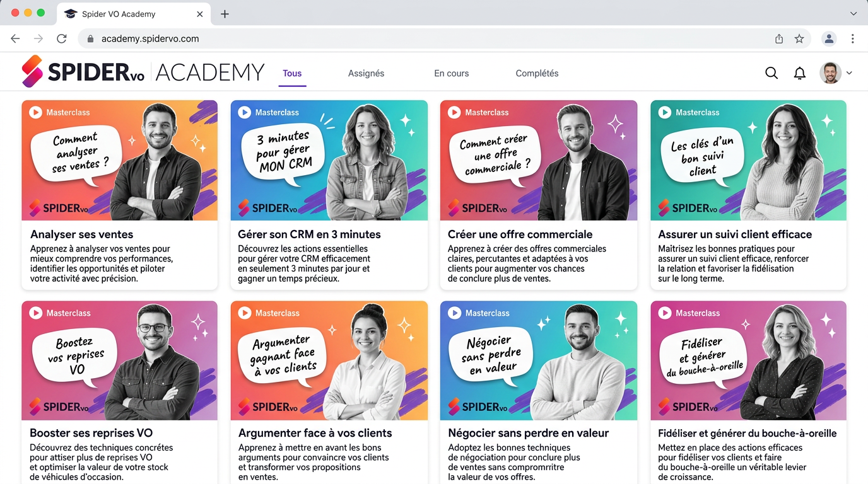Close the Spider VO Academy tab
Screen dimensions: 868x484
pyautogui.click(x=200, y=14)
